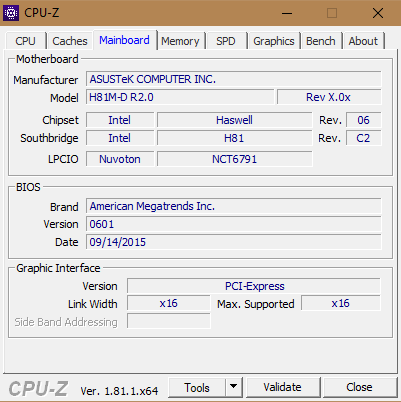The width and height of the screenshot is (401, 402).
Task: Click the BIOS Date field 09/14/2015
Action: (234, 242)
